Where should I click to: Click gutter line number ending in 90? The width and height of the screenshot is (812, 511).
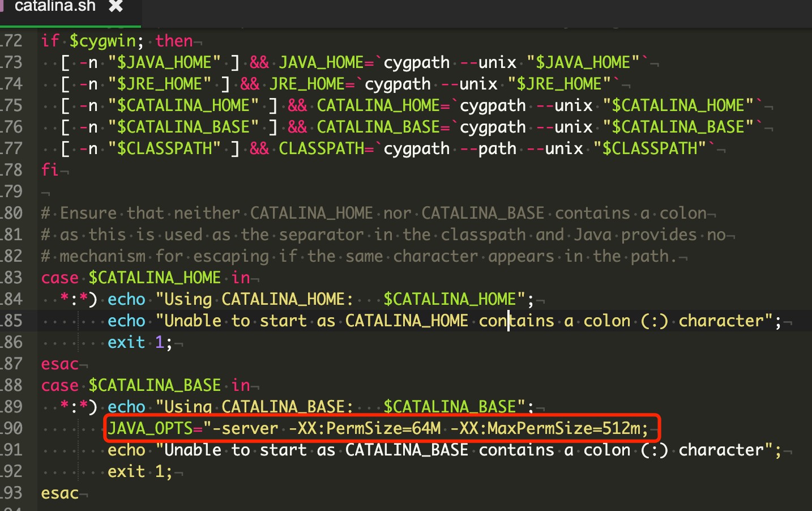coord(12,428)
